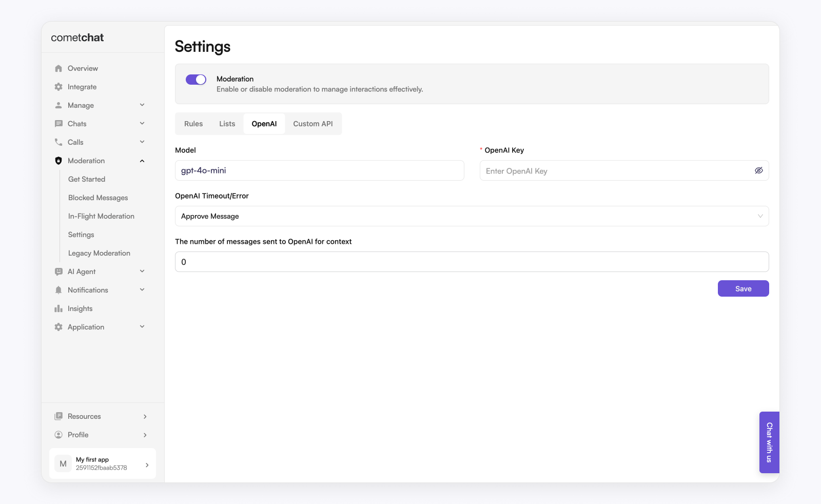Click the AI Agent bot icon
Image resolution: width=821 pixels, height=504 pixels.
click(58, 272)
